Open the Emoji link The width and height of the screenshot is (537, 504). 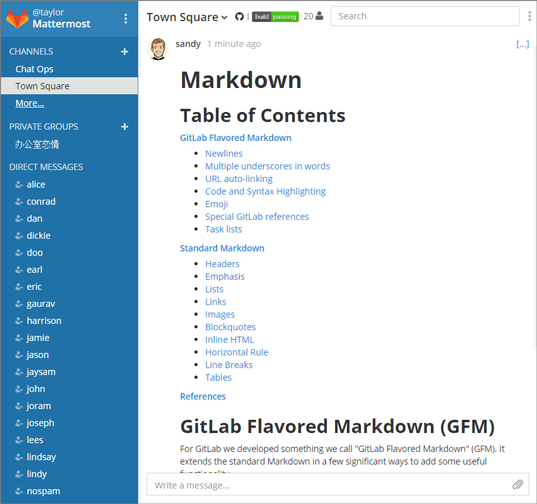coord(217,204)
